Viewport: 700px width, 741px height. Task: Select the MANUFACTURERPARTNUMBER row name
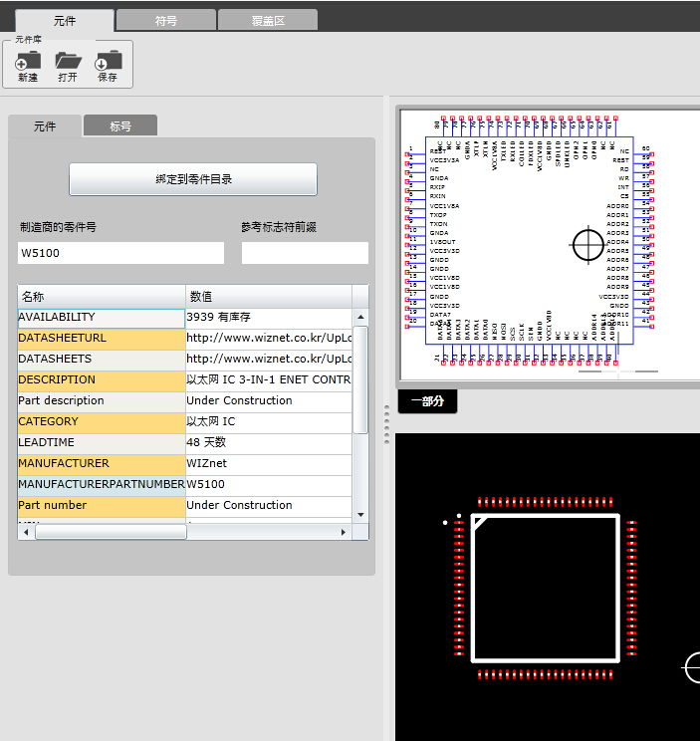pyautogui.click(x=102, y=484)
